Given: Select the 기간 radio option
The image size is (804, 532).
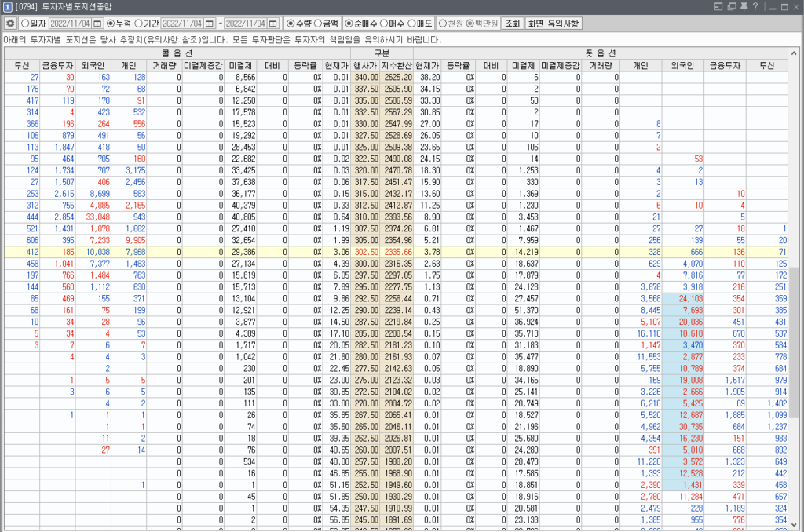Looking at the screenshot, I should [x=139, y=24].
